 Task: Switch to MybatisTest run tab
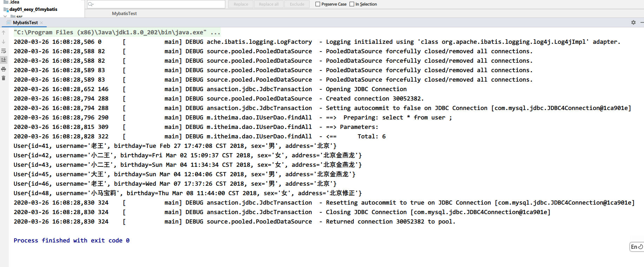pos(25,23)
